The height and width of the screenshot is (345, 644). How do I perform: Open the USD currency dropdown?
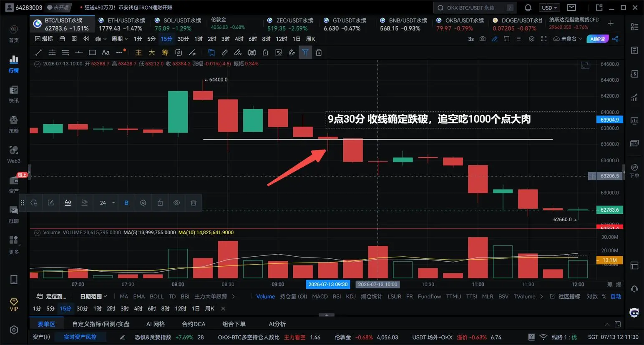point(549,7)
